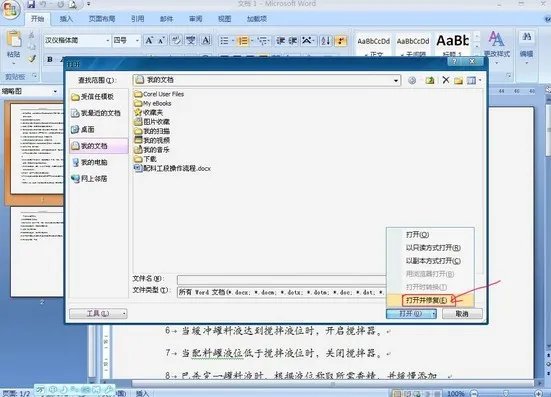The width and height of the screenshot is (551, 397).
Task: Click the Multilevel List icon
Action: pyautogui.click(x=262, y=41)
